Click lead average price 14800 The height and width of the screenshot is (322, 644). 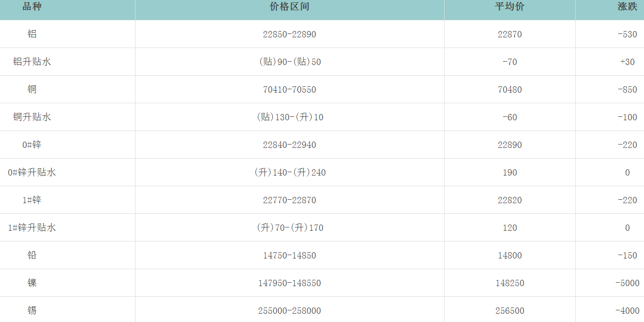pos(509,256)
